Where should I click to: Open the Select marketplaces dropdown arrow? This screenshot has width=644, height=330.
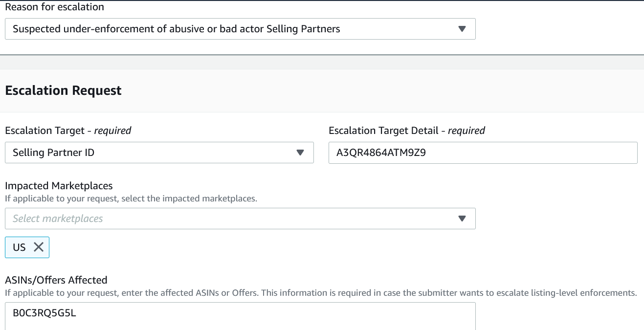(462, 219)
